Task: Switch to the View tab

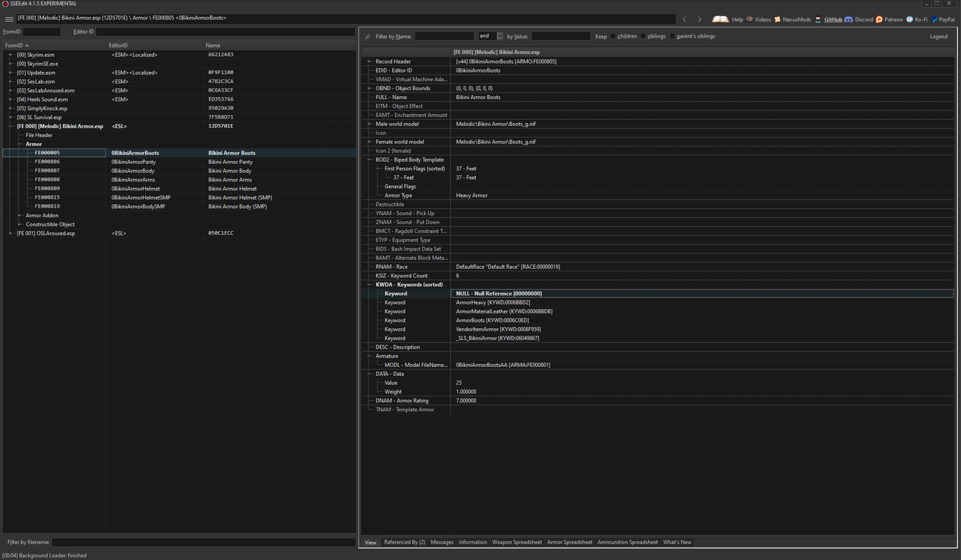Action: 370,542
